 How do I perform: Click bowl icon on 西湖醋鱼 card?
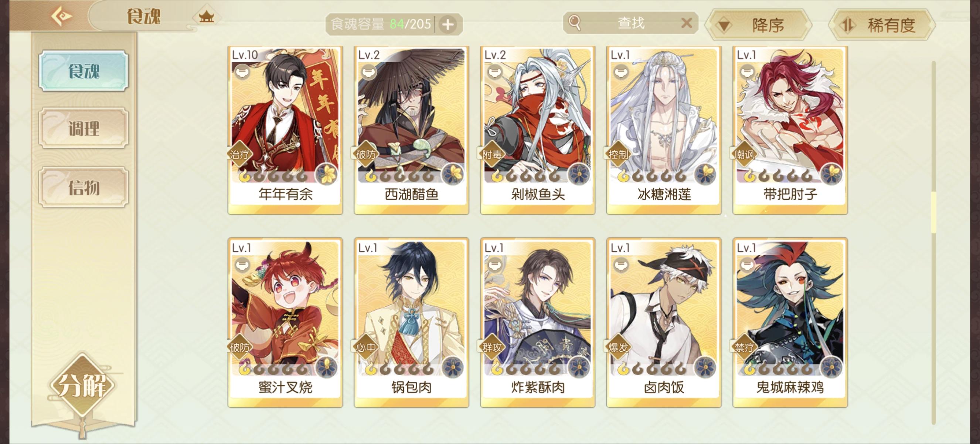pos(368,71)
